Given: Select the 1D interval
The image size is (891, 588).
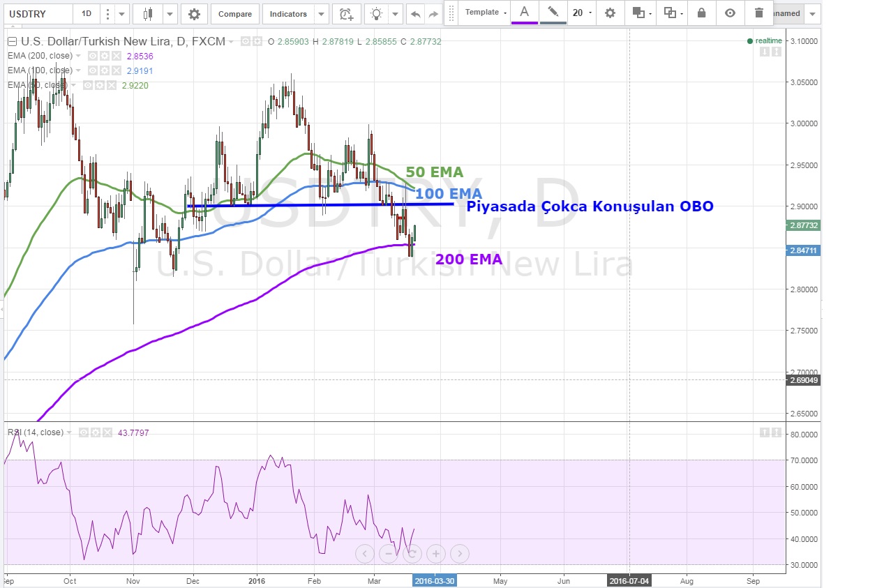Looking at the screenshot, I should coord(87,14).
